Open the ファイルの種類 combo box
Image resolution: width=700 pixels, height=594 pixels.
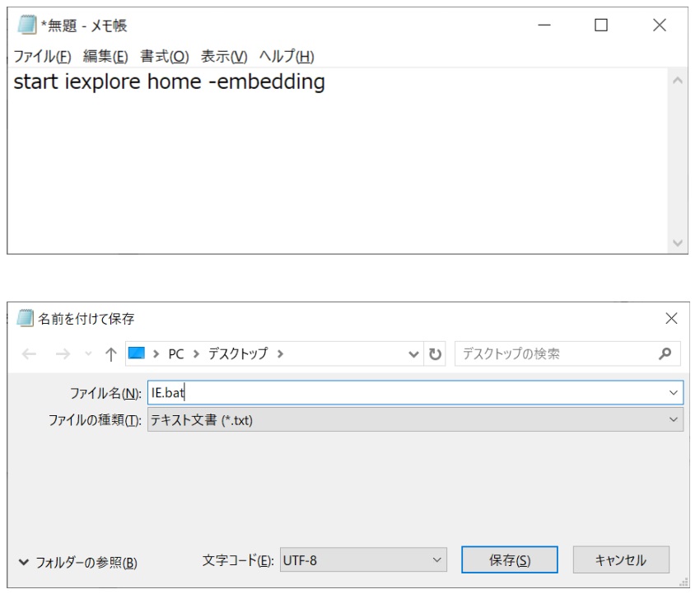[x=415, y=420]
